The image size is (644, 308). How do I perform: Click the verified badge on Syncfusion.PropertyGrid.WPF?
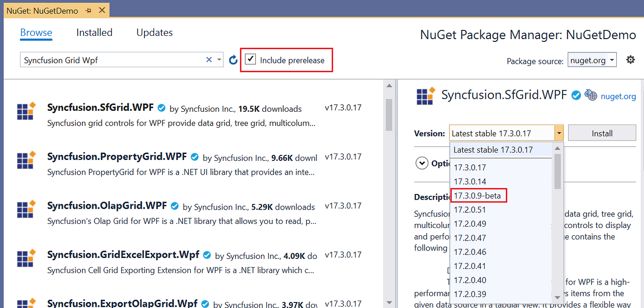point(194,156)
